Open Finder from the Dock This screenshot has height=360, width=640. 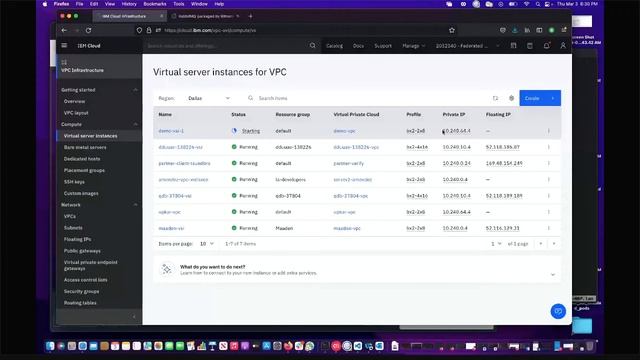[x=50, y=346]
